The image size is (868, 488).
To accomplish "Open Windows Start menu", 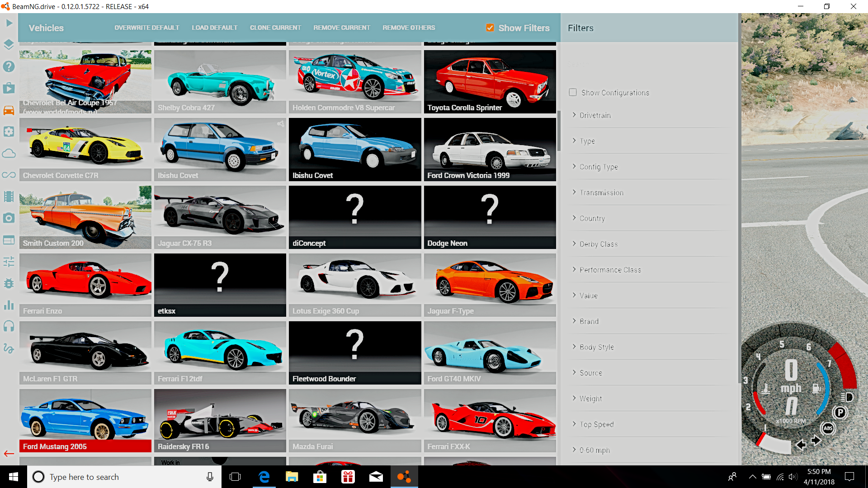I will (13, 477).
